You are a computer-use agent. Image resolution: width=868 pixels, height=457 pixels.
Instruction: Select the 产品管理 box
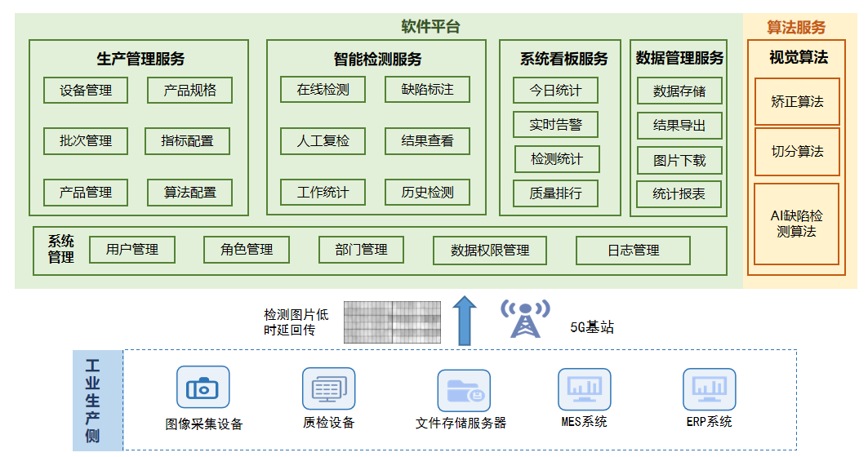point(86,193)
